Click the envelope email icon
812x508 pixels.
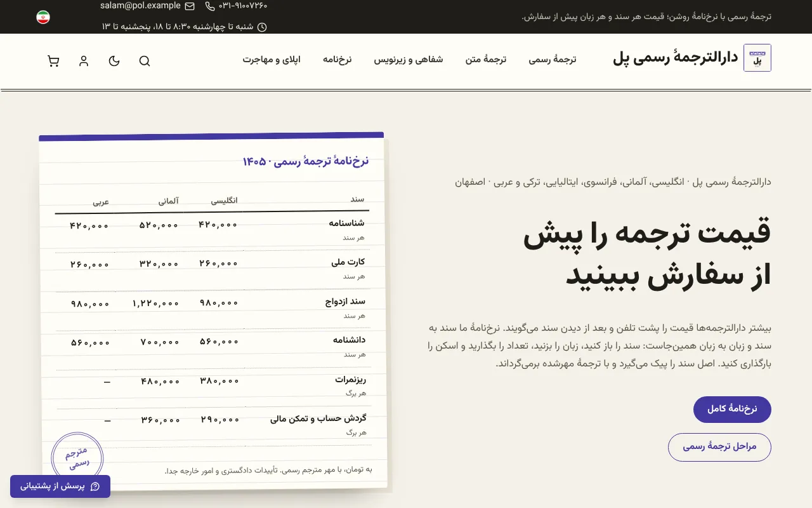click(x=190, y=6)
